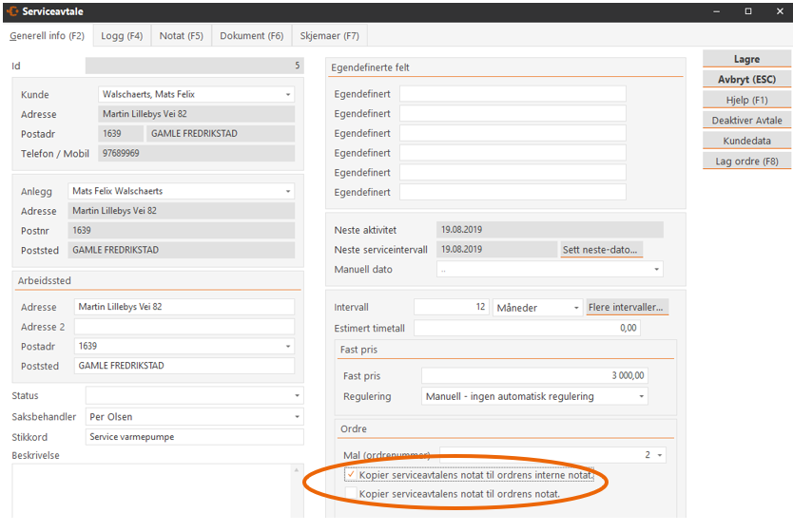
Task: Click the Beskrivelse scrollbar up arrow
Action: (297, 470)
